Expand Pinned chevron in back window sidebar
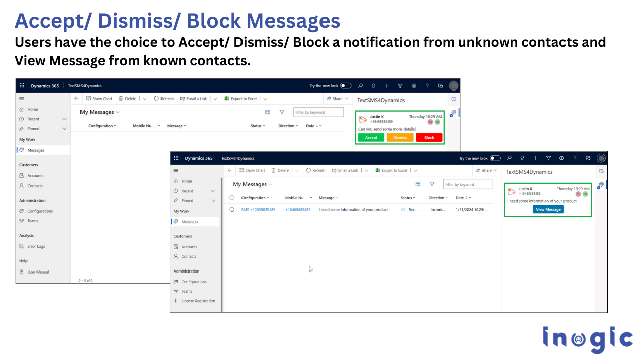Screen dimensions: 644x362 tap(64, 129)
